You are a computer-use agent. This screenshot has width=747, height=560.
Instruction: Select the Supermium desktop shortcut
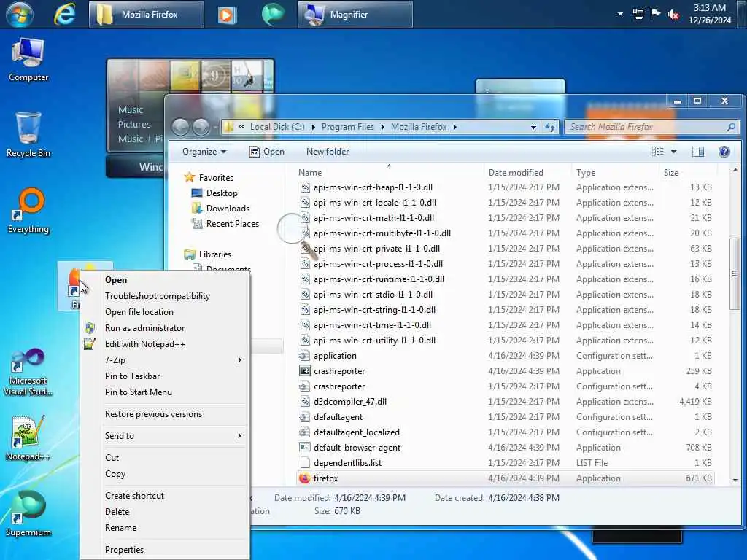tap(28, 514)
